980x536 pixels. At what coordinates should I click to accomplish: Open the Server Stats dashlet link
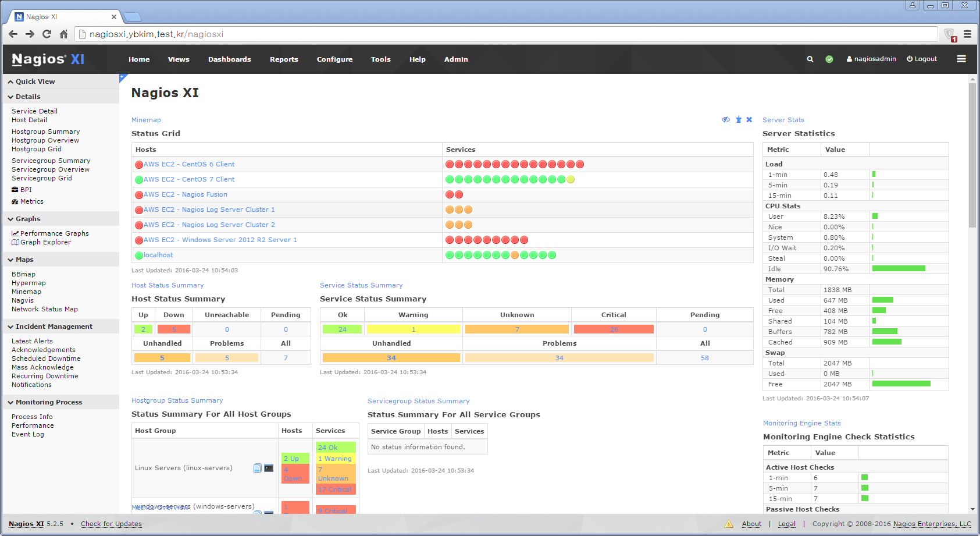click(783, 120)
